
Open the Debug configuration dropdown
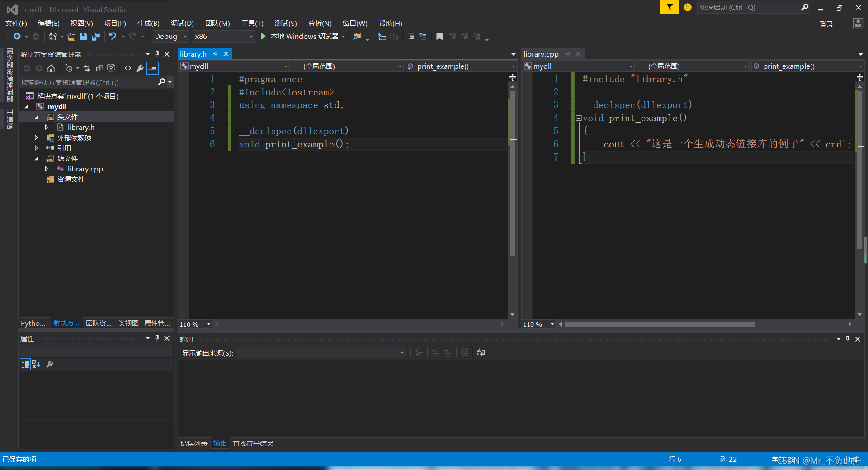(170, 37)
